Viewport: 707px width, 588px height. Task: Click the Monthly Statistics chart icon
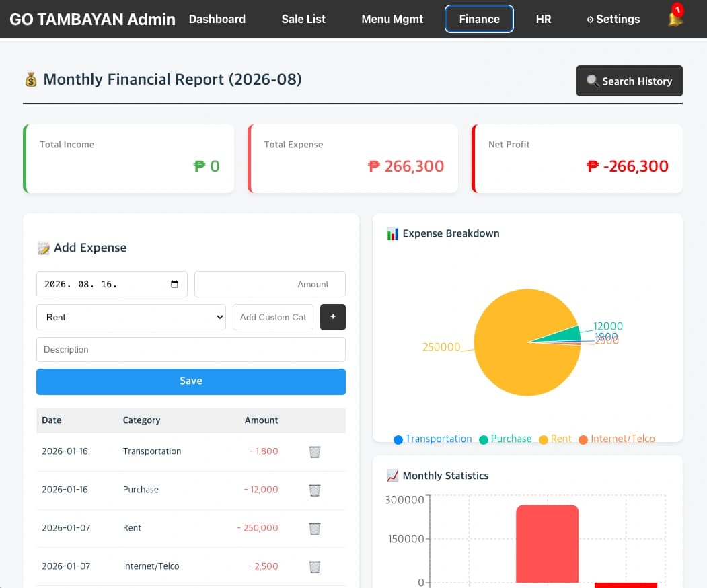coord(393,476)
